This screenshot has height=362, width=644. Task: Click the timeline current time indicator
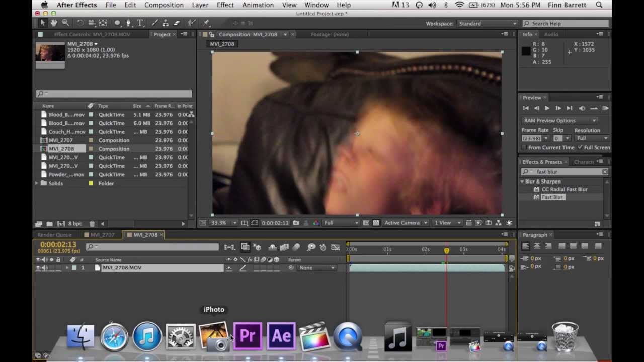(446, 250)
